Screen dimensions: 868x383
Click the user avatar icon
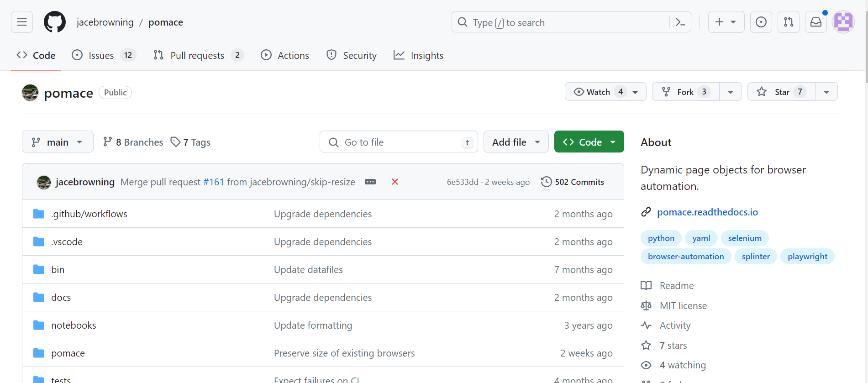coord(843,22)
